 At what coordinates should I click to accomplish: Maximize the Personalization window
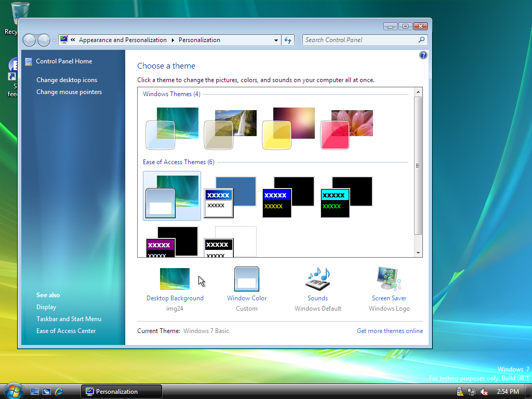(405, 26)
